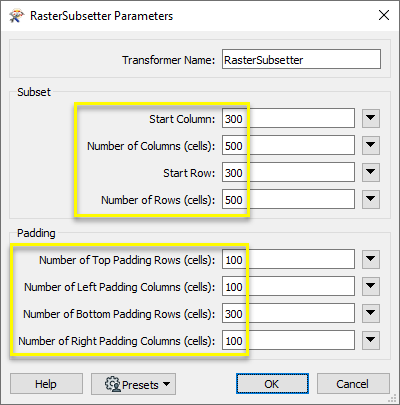Screen dimensions: 400x405
Task: Expand the Number of Rows dropdown arrow
Action: [x=371, y=199]
